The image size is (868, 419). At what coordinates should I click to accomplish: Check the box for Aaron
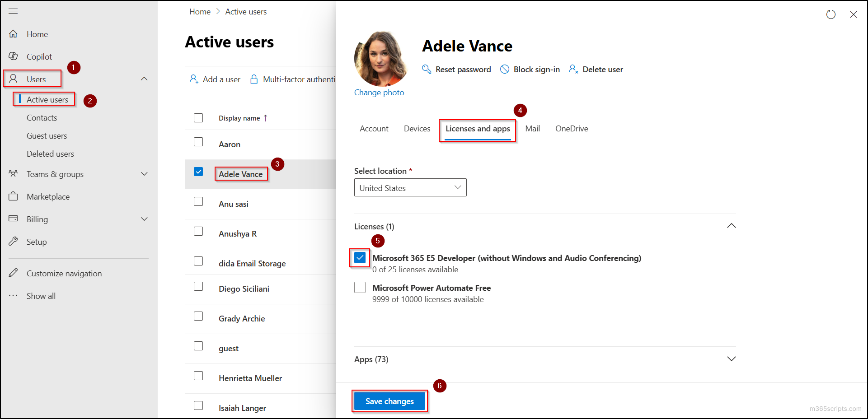coord(198,142)
